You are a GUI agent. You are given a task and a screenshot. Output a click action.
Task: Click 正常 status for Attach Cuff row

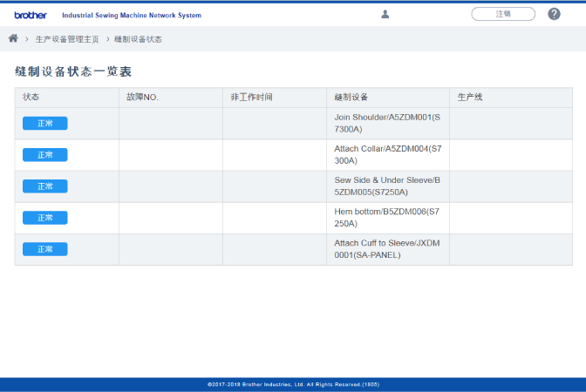click(44, 249)
